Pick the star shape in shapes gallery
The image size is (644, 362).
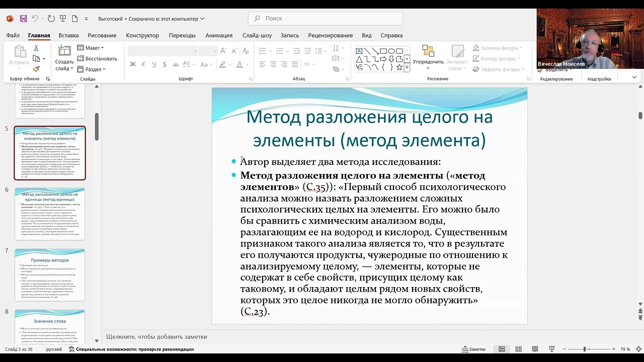point(399,67)
